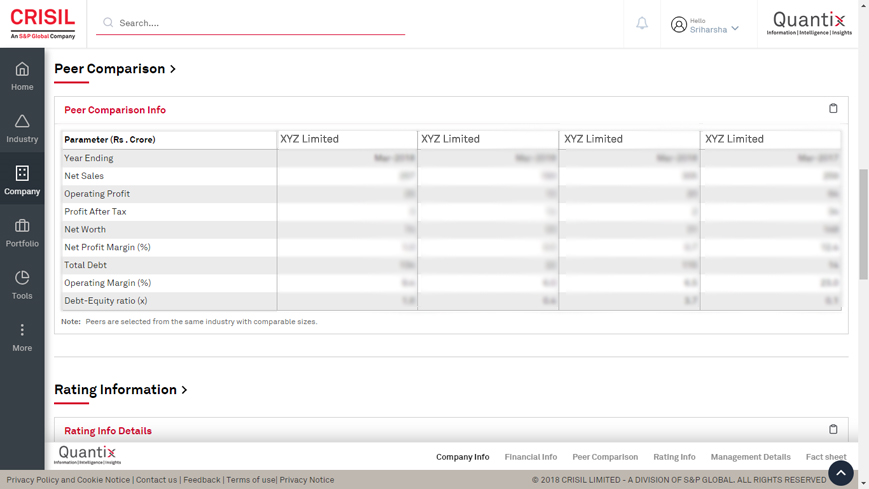Expand the Peer Comparison heading chevron
The width and height of the screenshot is (869, 489).
[x=173, y=69]
